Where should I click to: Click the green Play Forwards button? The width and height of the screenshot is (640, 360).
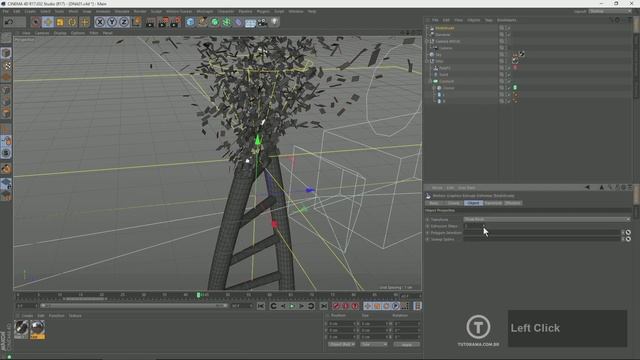(292, 306)
